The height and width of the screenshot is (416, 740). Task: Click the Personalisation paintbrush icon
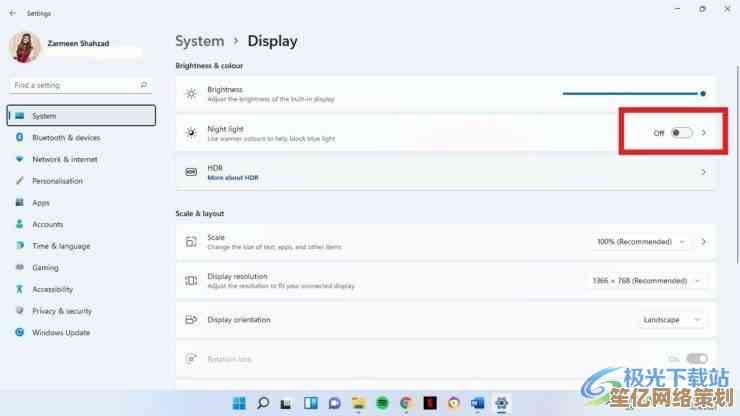(19, 181)
